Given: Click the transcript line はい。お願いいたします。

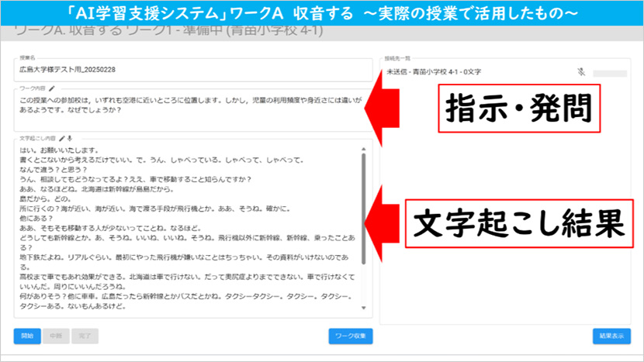Looking at the screenshot, I should 59,150.
